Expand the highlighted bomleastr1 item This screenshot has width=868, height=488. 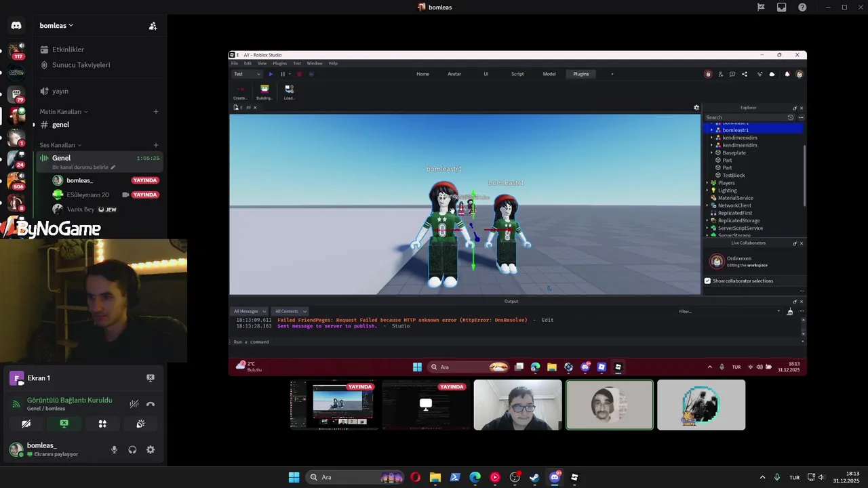point(711,130)
